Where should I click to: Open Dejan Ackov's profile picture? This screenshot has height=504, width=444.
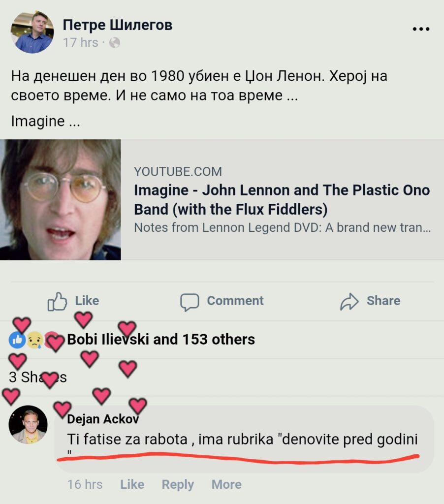28,424
